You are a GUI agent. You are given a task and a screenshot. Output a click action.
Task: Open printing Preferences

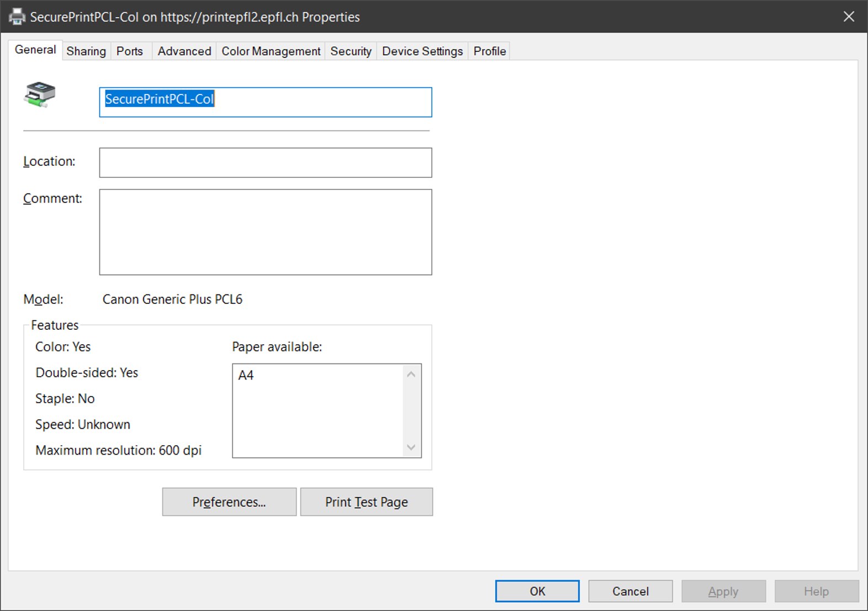[x=229, y=502]
